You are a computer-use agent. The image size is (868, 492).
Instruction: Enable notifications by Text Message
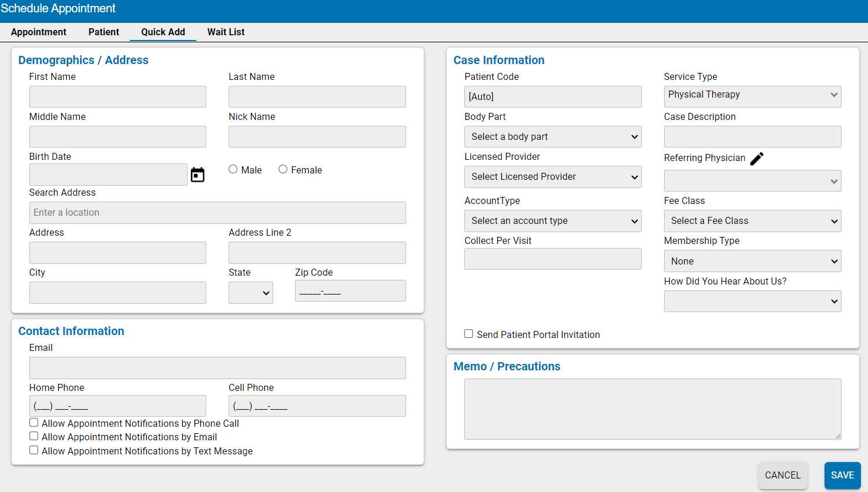(33, 450)
